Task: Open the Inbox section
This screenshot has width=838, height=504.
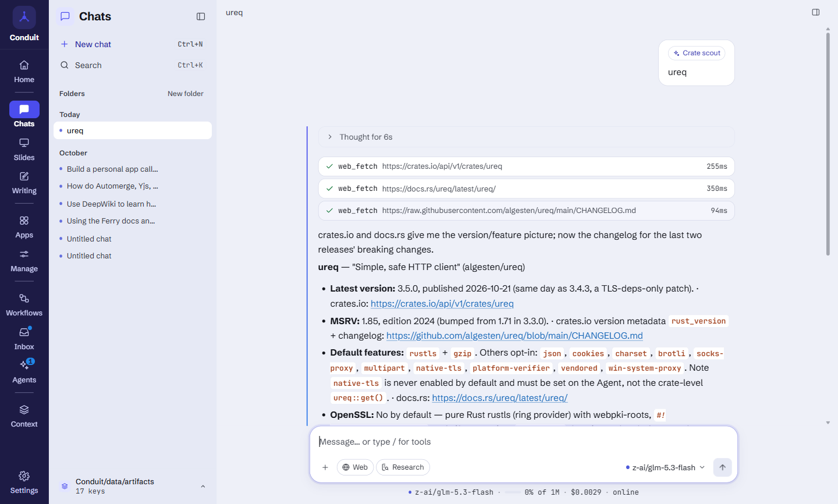Action: tap(24, 339)
